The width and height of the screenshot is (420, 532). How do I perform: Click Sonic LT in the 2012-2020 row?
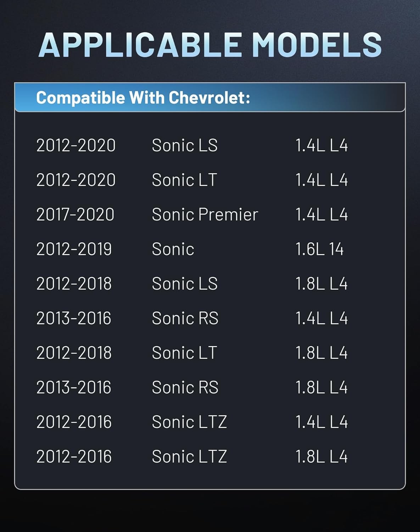(x=184, y=180)
